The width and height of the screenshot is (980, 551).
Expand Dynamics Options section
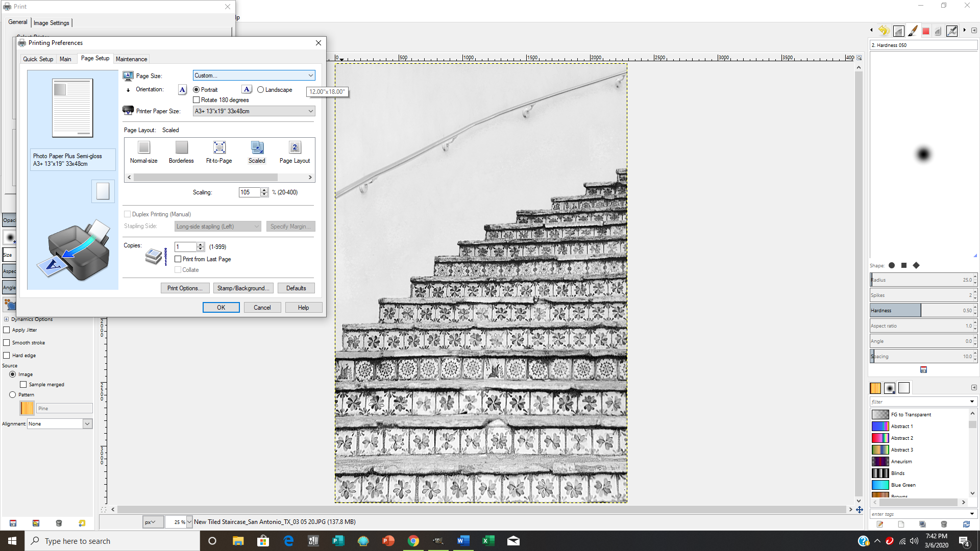point(6,319)
